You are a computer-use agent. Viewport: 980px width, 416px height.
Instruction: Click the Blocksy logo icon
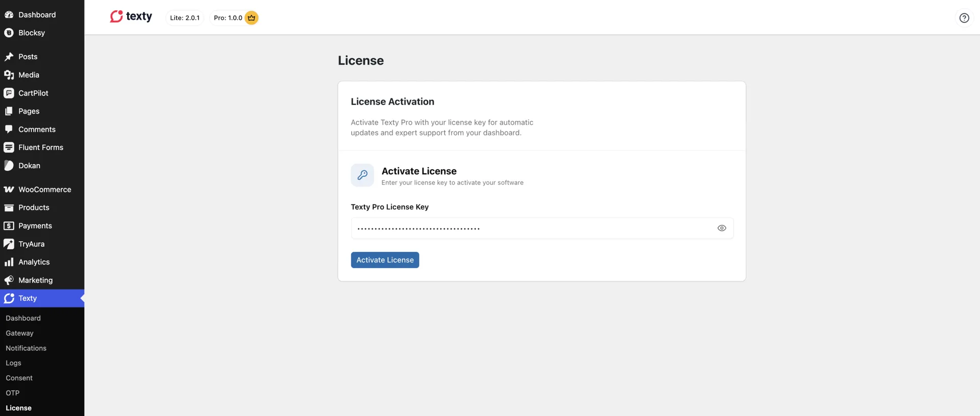[9, 33]
